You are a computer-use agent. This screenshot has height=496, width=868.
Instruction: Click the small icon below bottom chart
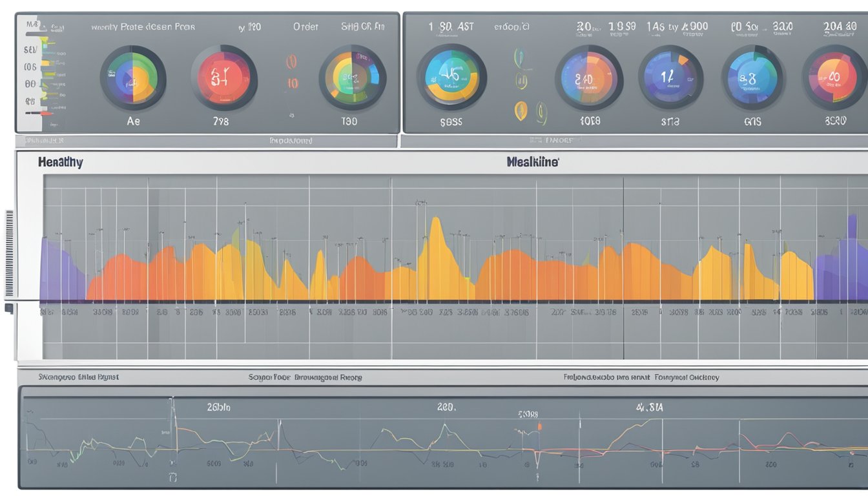pyautogui.click(x=172, y=478)
